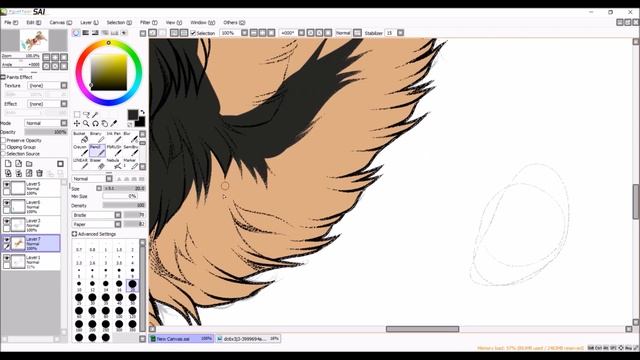This screenshot has height=360, width=640.
Task: Select the Move tool
Action: pyautogui.click(x=77, y=123)
